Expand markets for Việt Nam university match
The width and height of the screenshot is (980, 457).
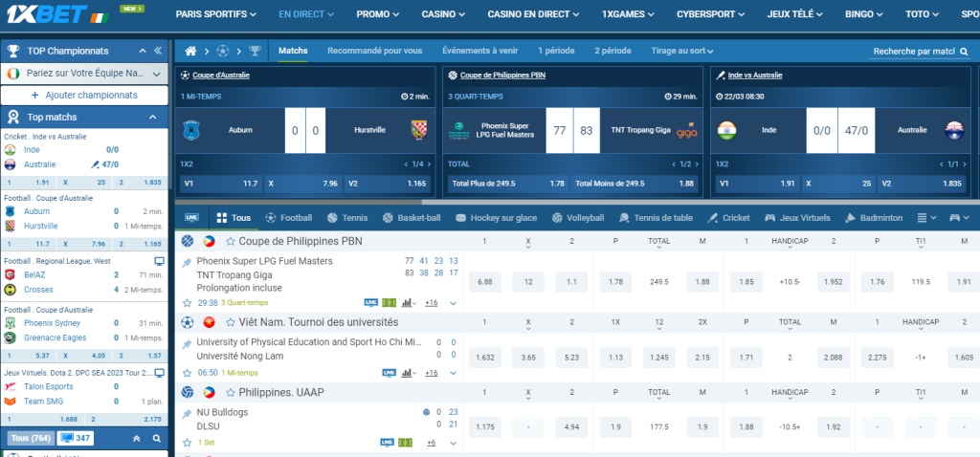[453, 373]
